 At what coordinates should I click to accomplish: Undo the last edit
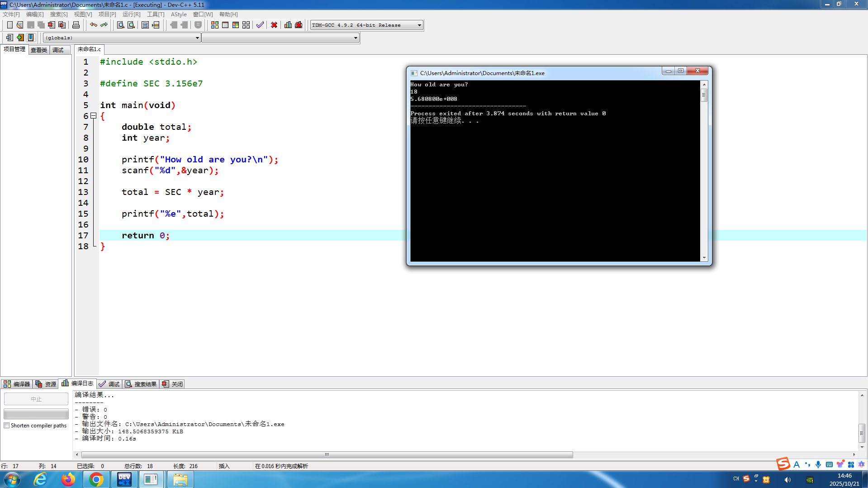94,25
